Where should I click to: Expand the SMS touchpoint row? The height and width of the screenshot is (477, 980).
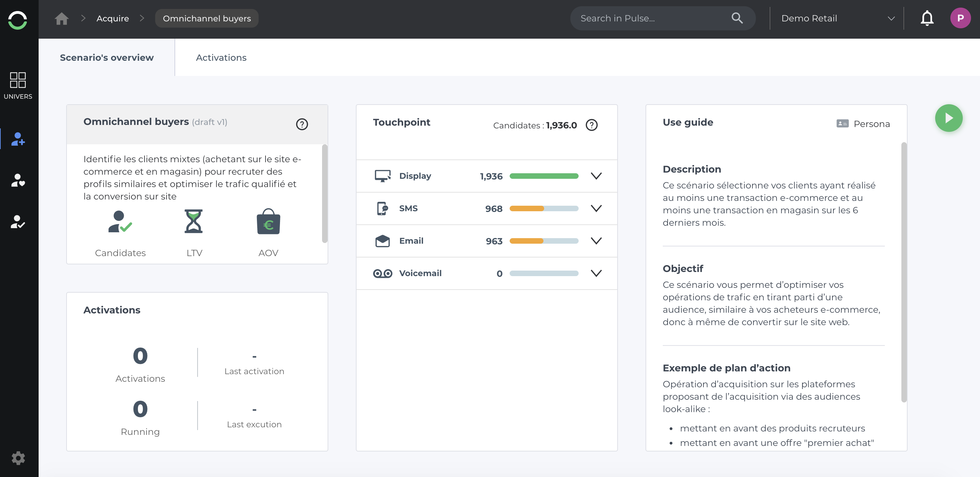pos(596,208)
